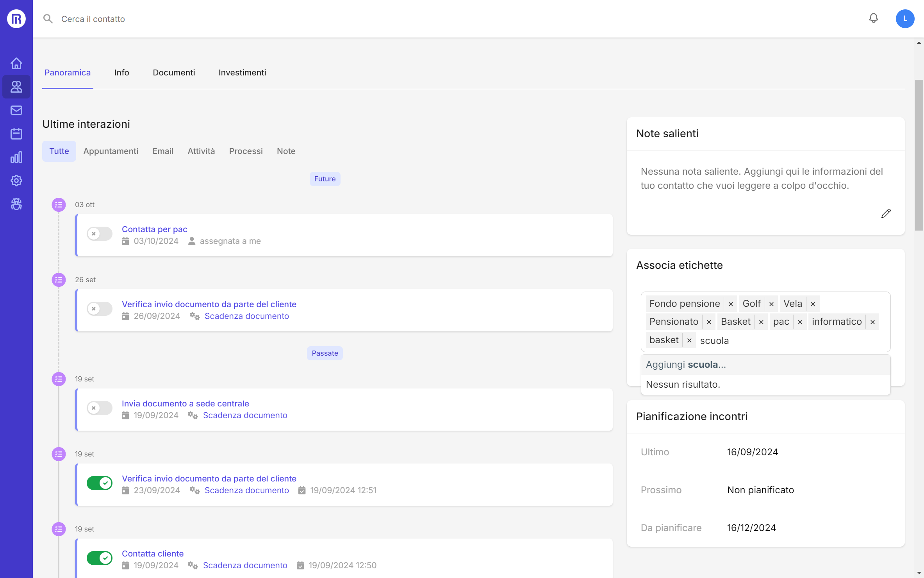This screenshot has height=578, width=924.
Task: Open the Investimenti tab
Action: click(x=242, y=72)
